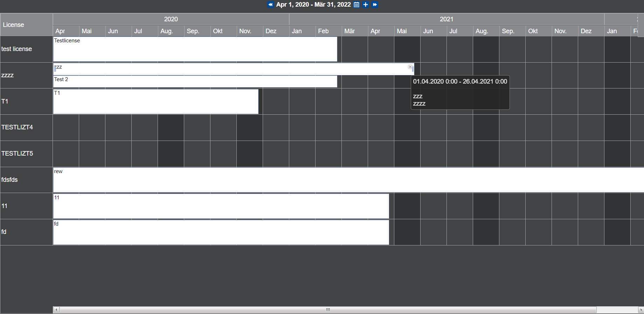
Task: Click the 2021 year column header
Action: [x=446, y=19]
